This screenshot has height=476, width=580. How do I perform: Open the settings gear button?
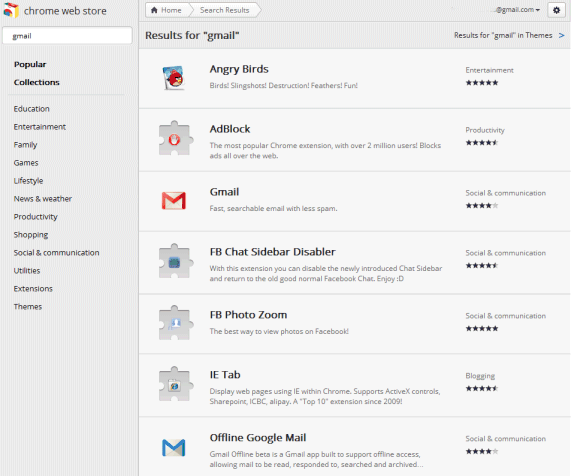tap(556, 10)
